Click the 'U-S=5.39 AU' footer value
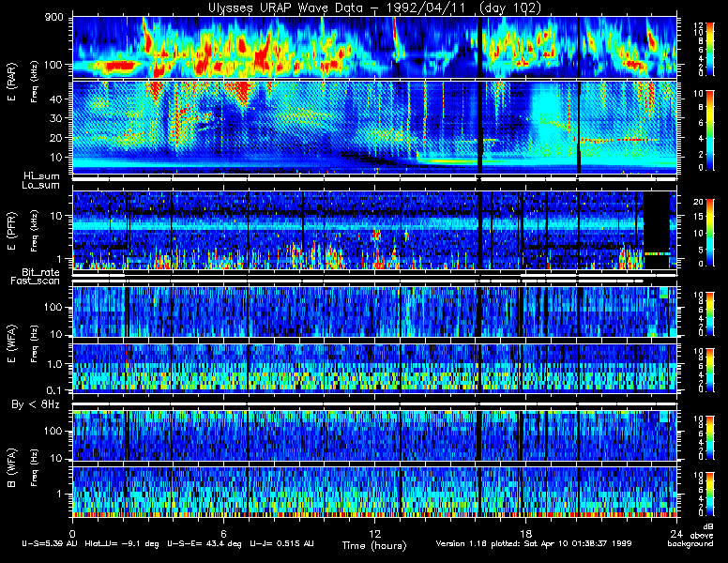 click(50, 543)
